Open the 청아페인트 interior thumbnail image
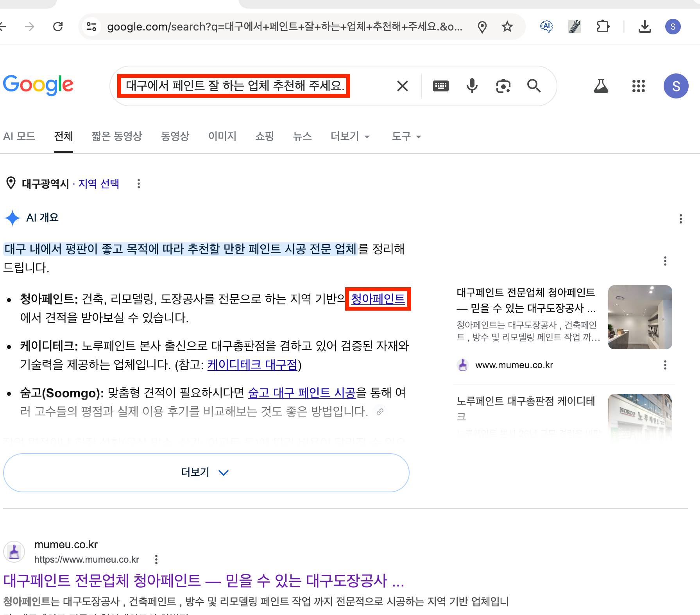Image resolution: width=700 pixels, height=615 pixels. pyautogui.click(x=640, y=317)
